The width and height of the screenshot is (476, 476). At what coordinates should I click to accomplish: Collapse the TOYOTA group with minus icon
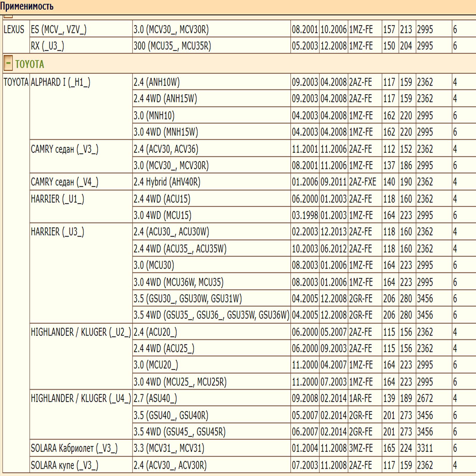[8, 63]
